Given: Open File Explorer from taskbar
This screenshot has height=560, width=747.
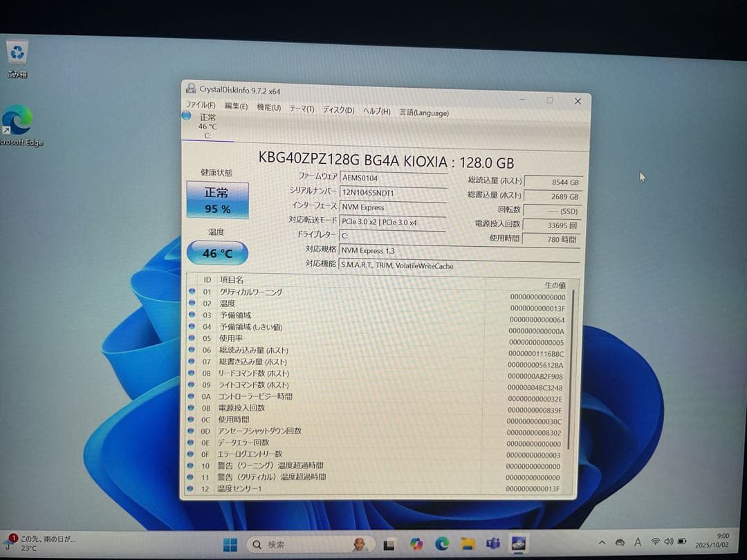Looking at the screenshot, I should pos(468,543).
